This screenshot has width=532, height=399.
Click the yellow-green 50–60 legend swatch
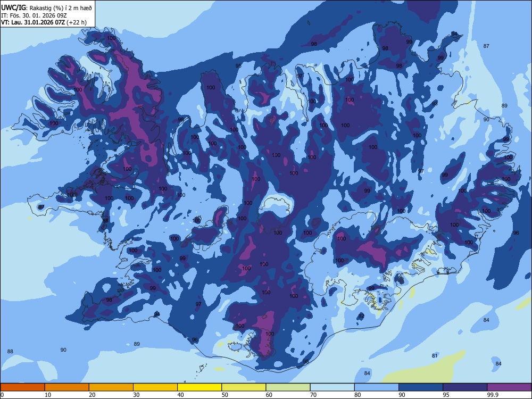point(244,387)
